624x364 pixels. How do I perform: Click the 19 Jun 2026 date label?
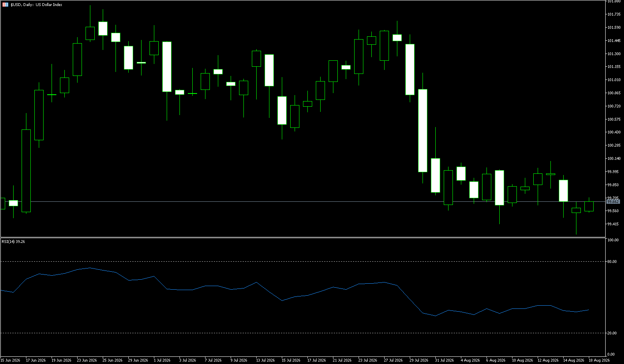(x=61, y=360)
